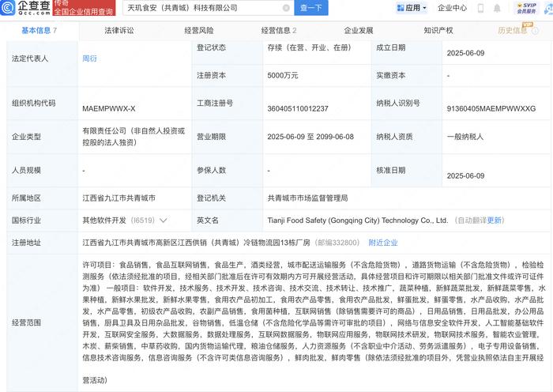Select business term 2025-06-09 至 2099-06-08
The width and height of the screenshot is (553, 392).
pyautogui.click(x=310, y=137)
